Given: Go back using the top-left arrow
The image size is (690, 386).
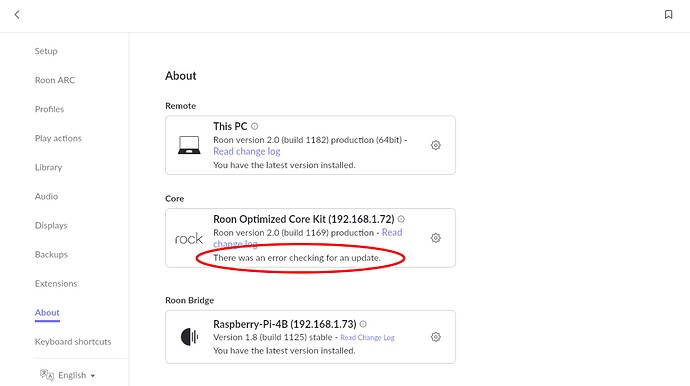Looking at the screenshot, I should [17, 15].
